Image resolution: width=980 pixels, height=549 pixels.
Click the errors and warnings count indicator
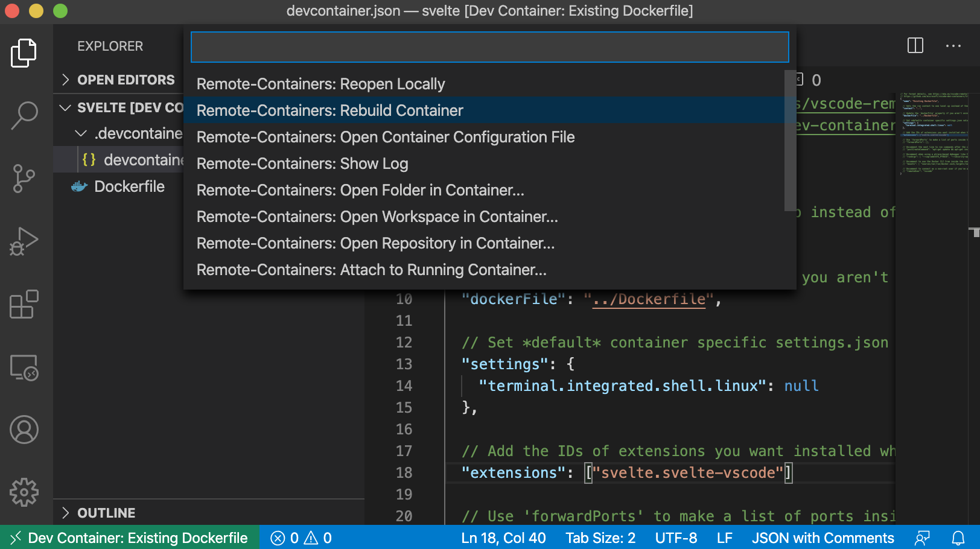pyautogui.click(x=301, y=538)
